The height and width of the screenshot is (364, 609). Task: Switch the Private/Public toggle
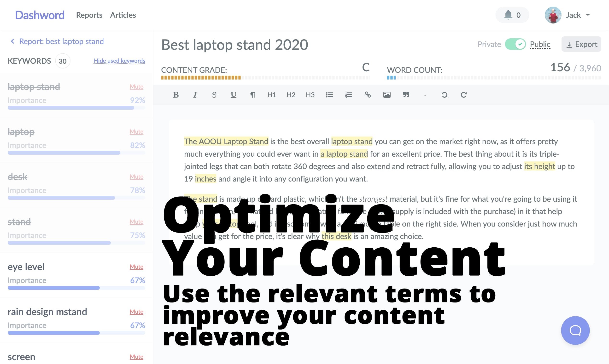tap(515, 44)
